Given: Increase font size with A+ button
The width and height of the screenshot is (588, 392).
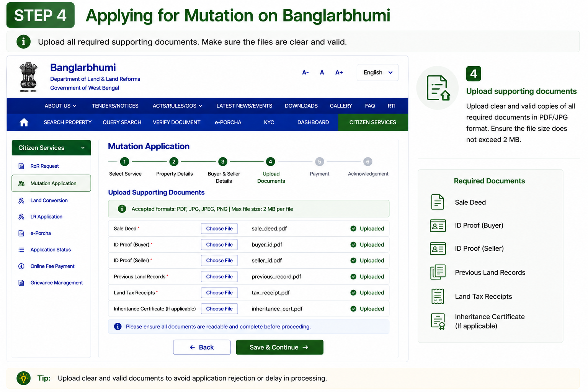Looking at the screenshot, I should tap(339, 72).
